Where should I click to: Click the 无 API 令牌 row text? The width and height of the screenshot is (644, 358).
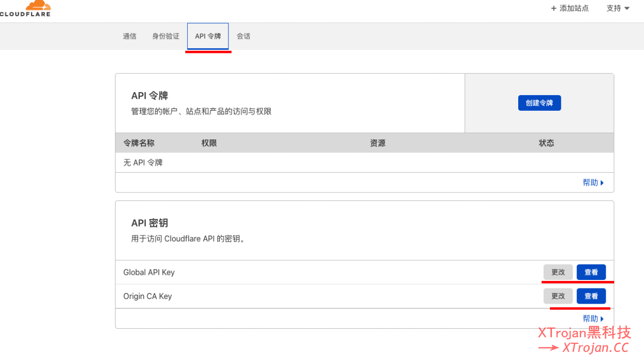point(143,163)
